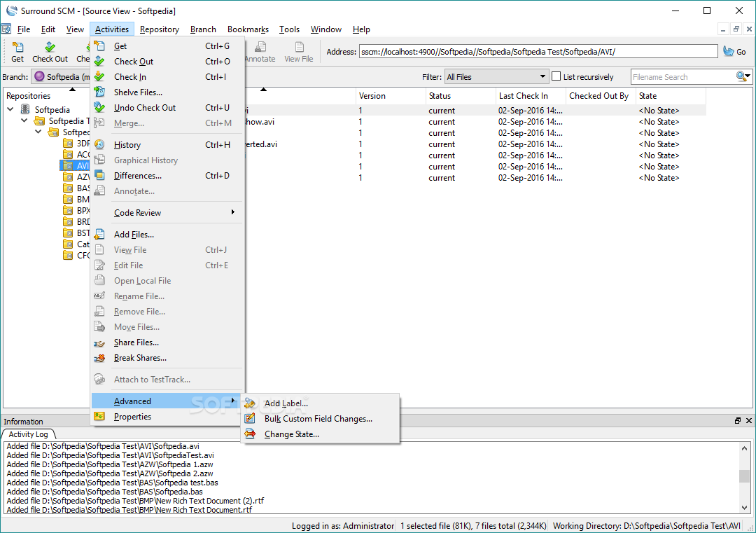Viewport: 756px width, 533px height.
Task: Choose Check Out menu entry
Action: pyautogui.click(x=167, y=62)
